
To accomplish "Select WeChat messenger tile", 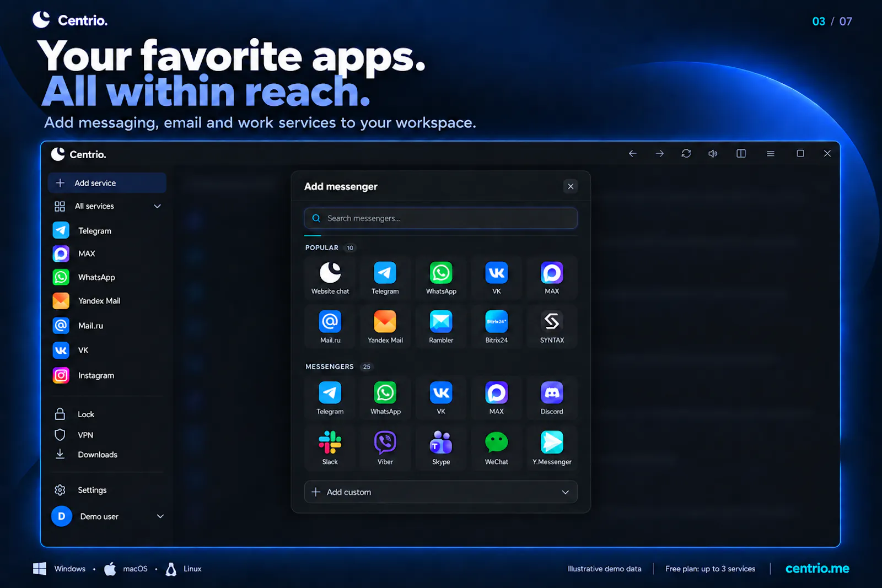I will 497,447.
